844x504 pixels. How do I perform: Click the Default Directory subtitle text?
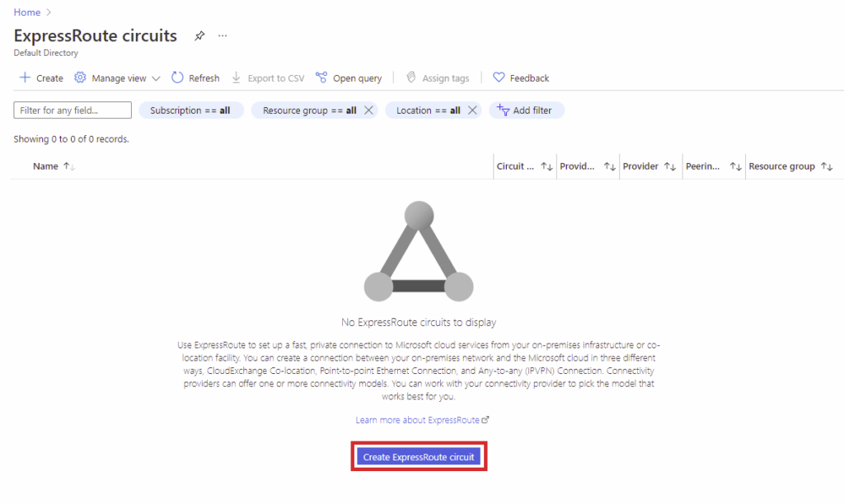[x=46, y=53]
